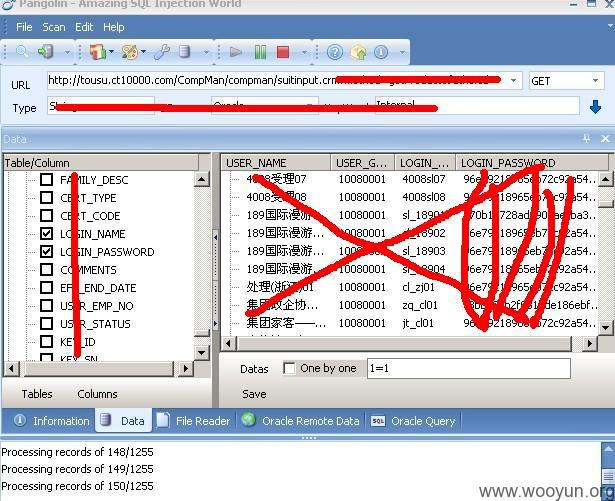
Task: Select the row with login cl_zj01
Action: coord(408,287)
